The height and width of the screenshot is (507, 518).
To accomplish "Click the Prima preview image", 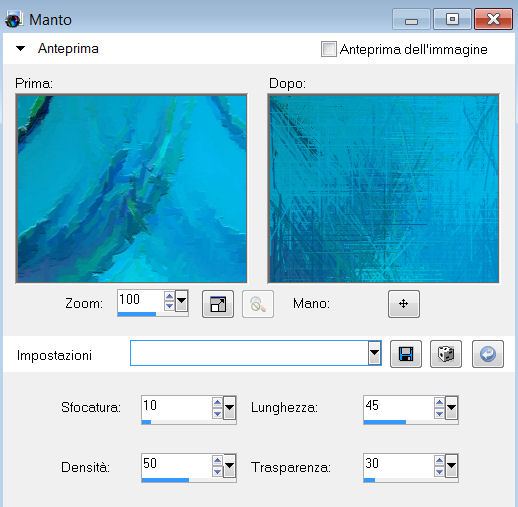I will coord(131,189).
